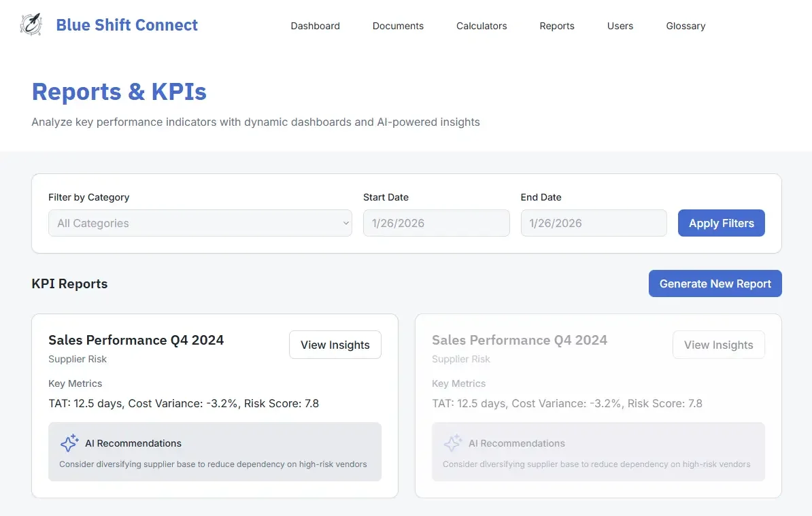Click Generate New Report
This screenshot has width=812, height=516.
(715, 283)
